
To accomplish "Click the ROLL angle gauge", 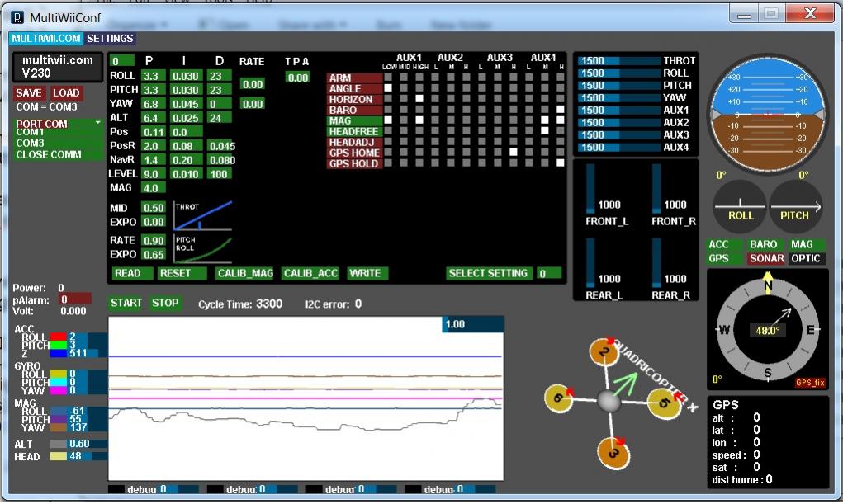I will click(741, 206).
